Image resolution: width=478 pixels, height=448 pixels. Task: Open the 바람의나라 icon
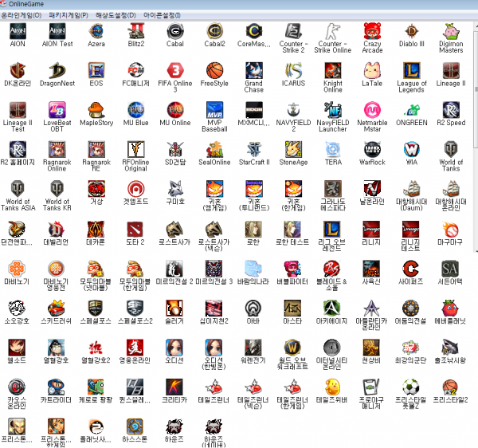[x=253, y=269]
